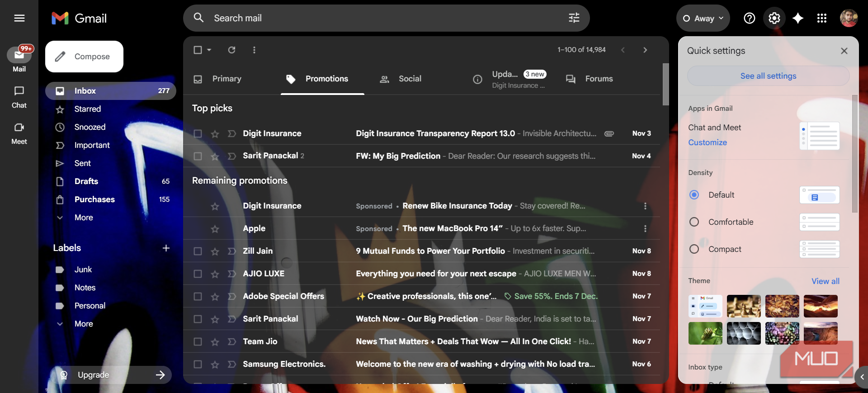Viewport: 868px width, 393px height.
Task: Expand More under the folder list
Action: pos(84,218)
